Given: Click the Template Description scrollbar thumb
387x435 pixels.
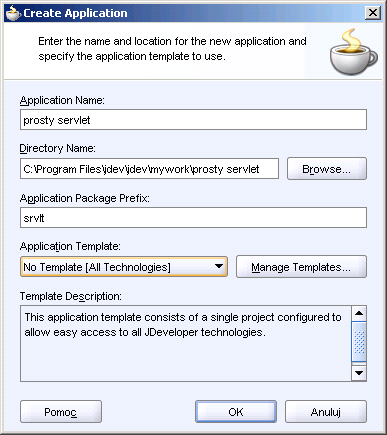Looking at the screenshot, I should pyautogui.click(x=359, y=341).
